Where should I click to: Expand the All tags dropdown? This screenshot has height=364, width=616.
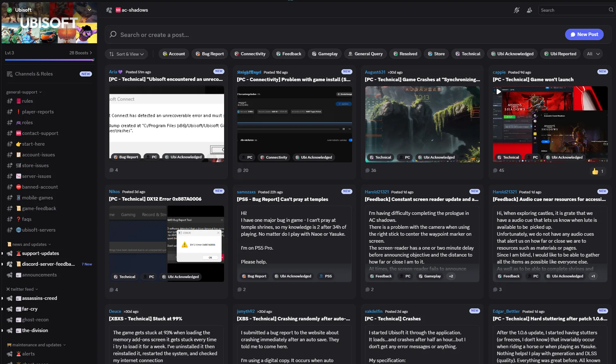click(593, 54)
